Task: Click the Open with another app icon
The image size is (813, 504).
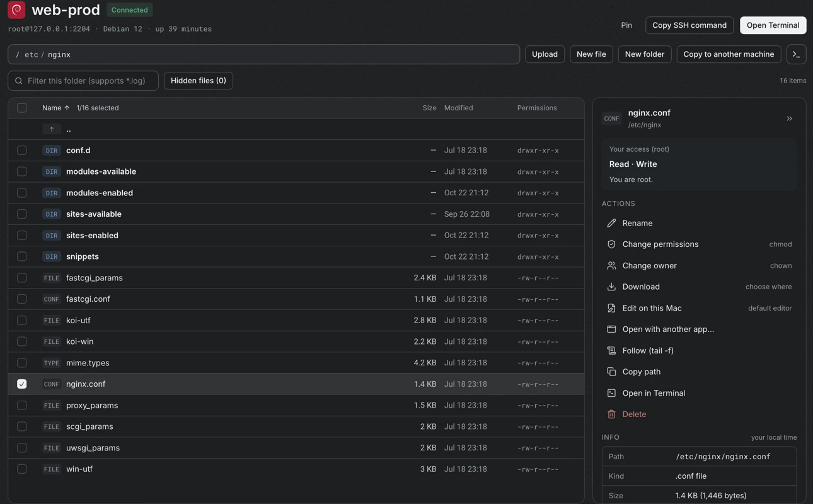Action: tap(611, 329)
